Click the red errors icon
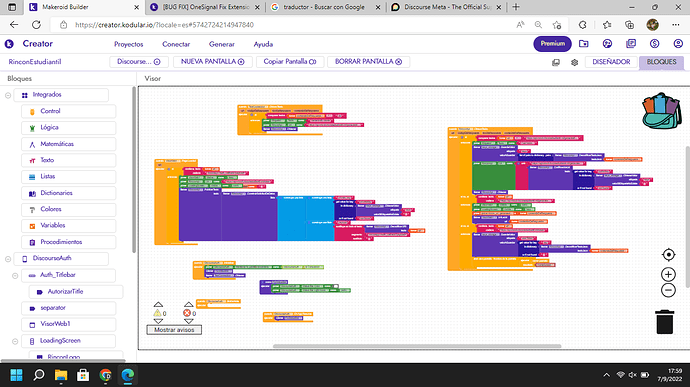Image resolution: width=690 pixels, height=387 pixels. [187, 313]
